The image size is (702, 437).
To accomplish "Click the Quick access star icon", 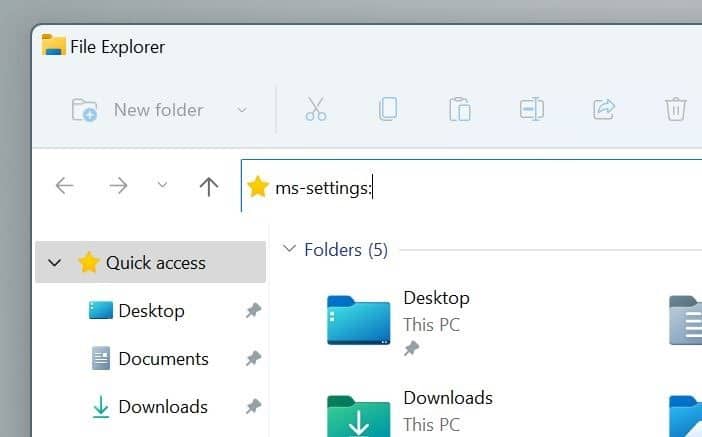I will click(89, 262).
